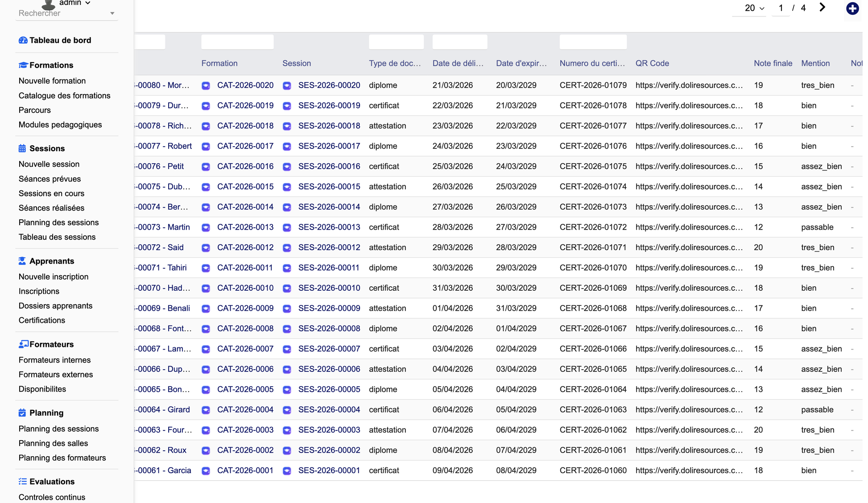The width and height of the screenshot is (868, 503).
Task: Click certificate number CERT-2026-01070
Action: coord(593,268)
